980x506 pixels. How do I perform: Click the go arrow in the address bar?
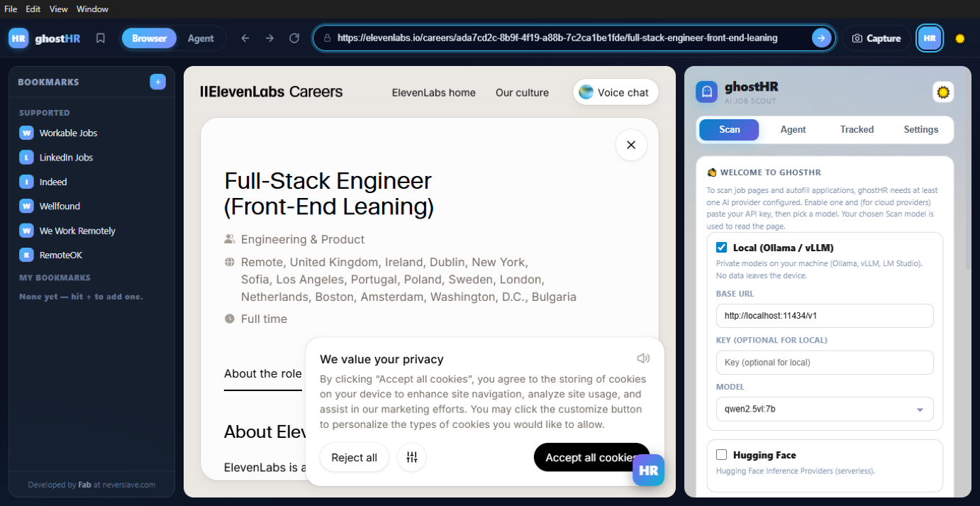pyautogui.click(x=821, y=38)
